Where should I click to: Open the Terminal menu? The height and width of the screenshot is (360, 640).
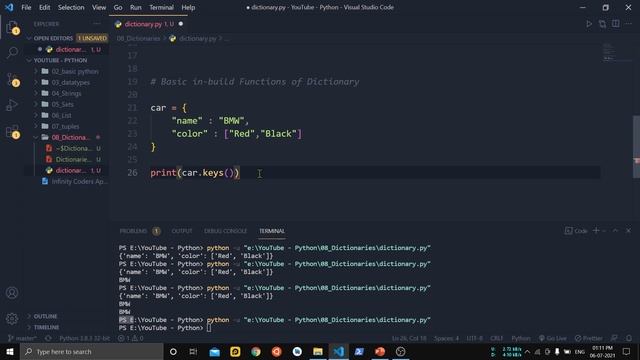click(x=161, y=7)
